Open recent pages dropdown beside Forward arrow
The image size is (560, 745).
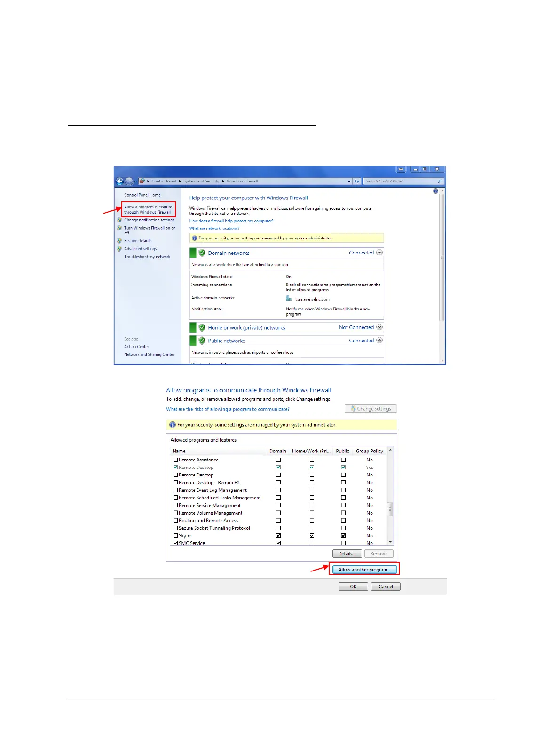(135, 181)
